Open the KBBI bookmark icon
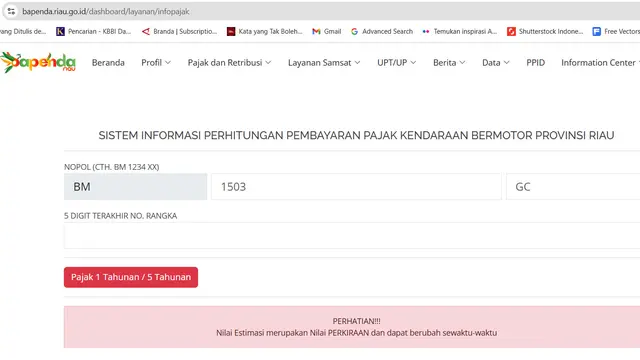 coord(60,31)
